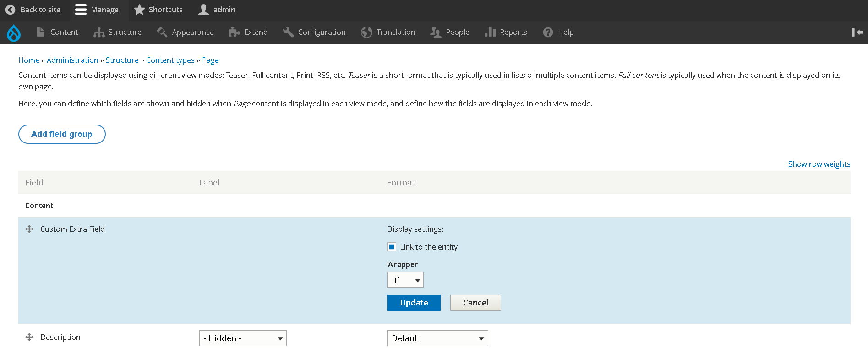Image resolution: width=868 pixels, height=349 pixels.
Task: Click the Description field row label
Action: point(60,337)
